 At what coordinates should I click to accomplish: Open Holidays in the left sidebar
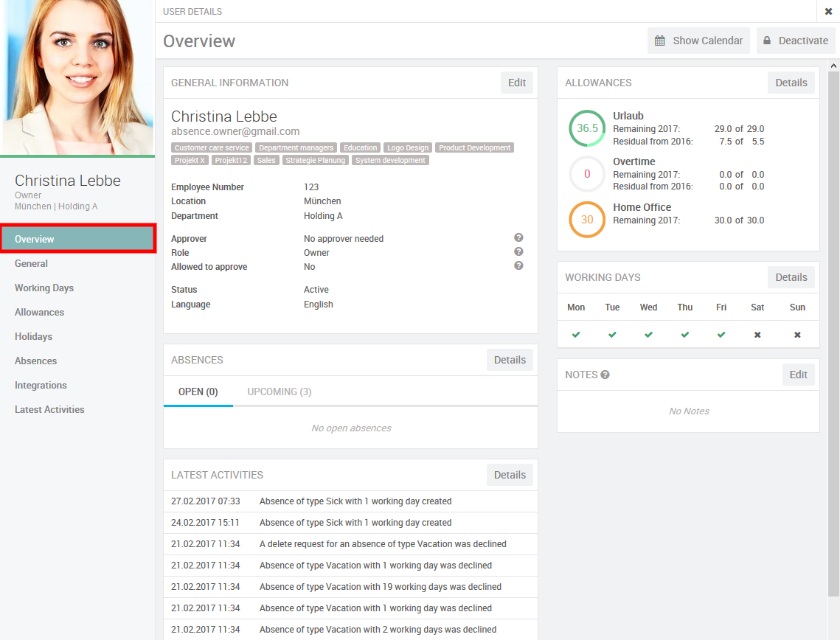(33, 336)
